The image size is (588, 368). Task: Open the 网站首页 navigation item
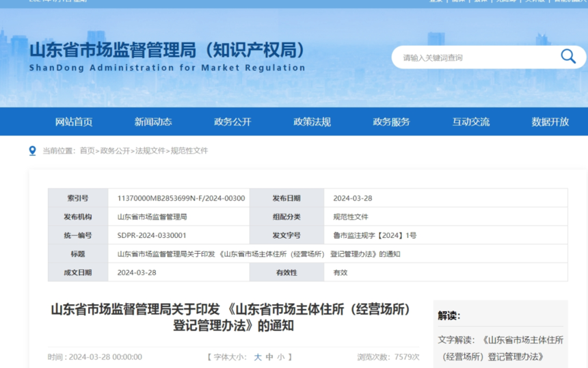point(74,122)
